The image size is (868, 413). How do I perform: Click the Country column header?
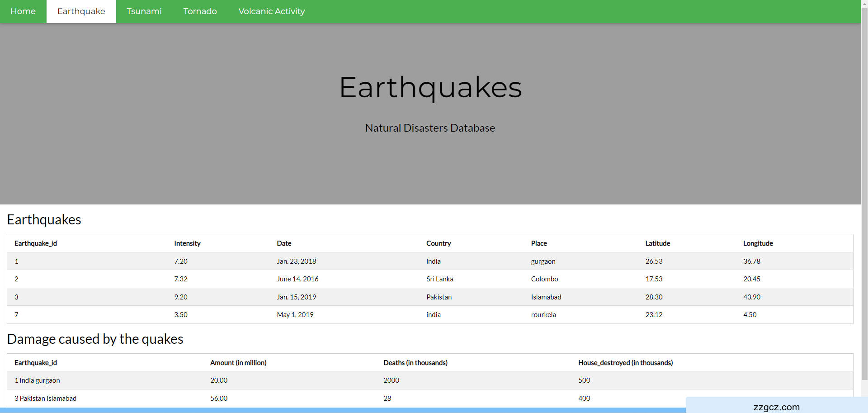[x=439, y=243]
